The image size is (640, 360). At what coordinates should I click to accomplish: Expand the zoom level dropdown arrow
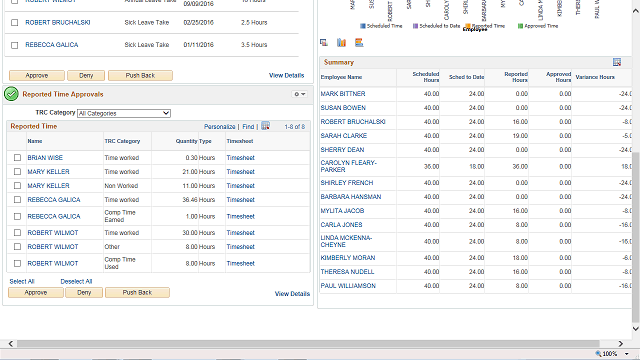tap(627, 354)
